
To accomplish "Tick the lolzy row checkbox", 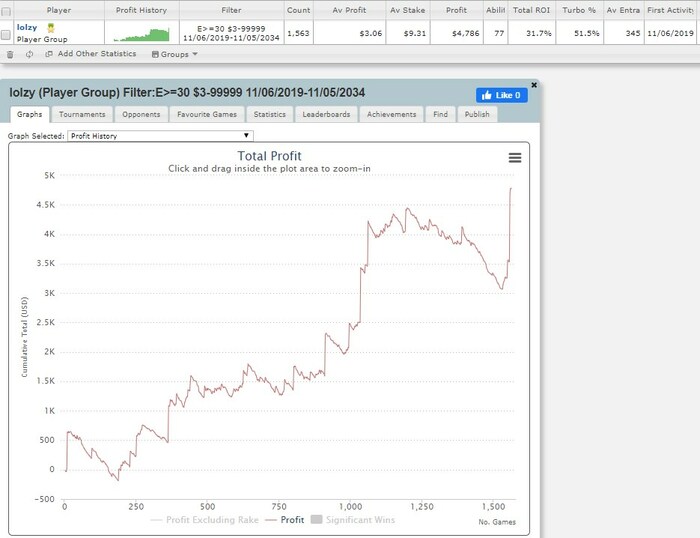I will [x=6, y=34].
